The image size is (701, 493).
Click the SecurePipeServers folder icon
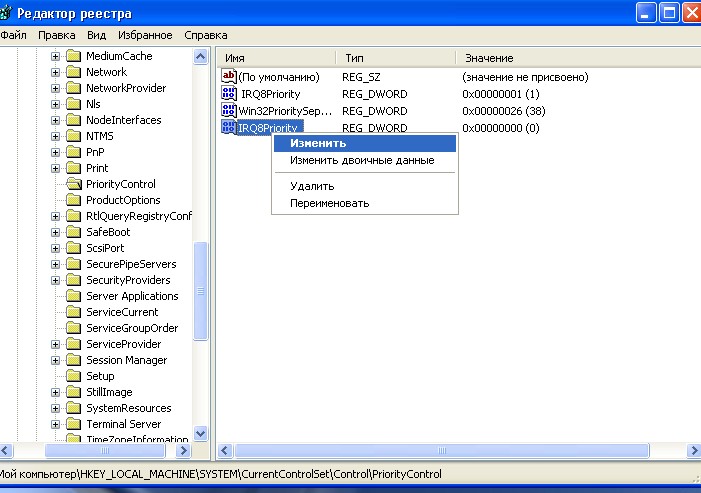click(74, 265)
